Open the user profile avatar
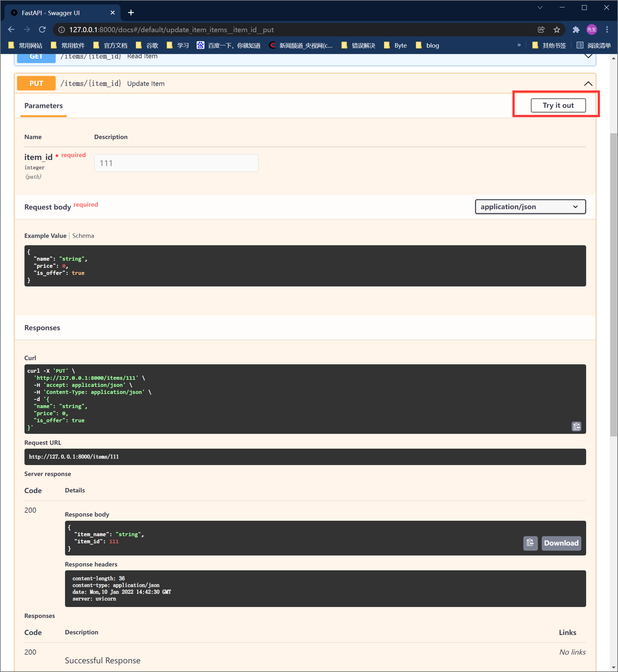 [592, 30]
